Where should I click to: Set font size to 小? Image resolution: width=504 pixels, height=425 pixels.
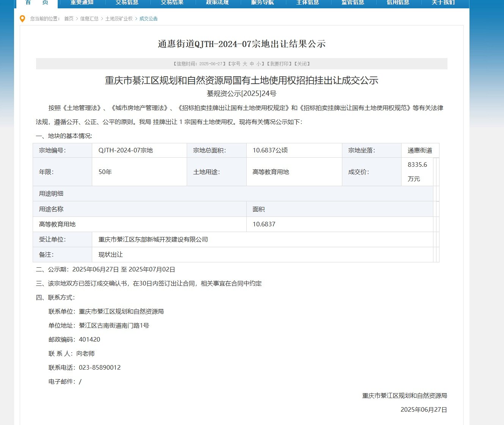[x=258, y=64]
